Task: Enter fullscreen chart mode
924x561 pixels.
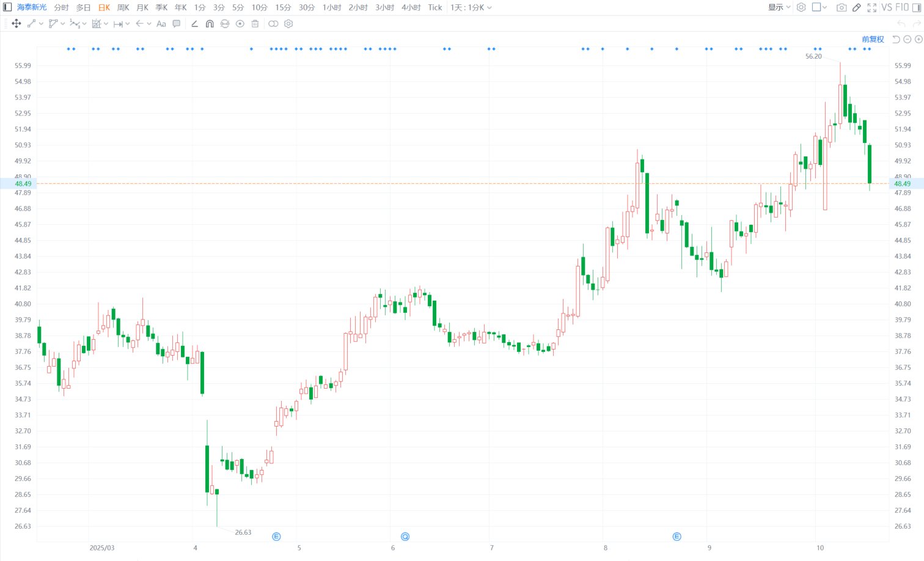Action: [x=872, y=7]
